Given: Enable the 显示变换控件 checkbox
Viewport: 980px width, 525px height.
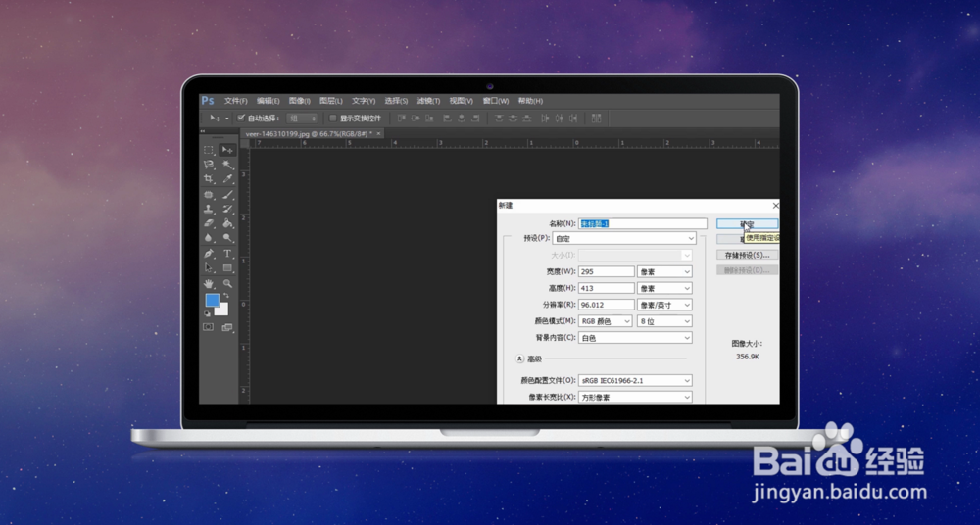Looking at the screenshot, I should (333, 119).
